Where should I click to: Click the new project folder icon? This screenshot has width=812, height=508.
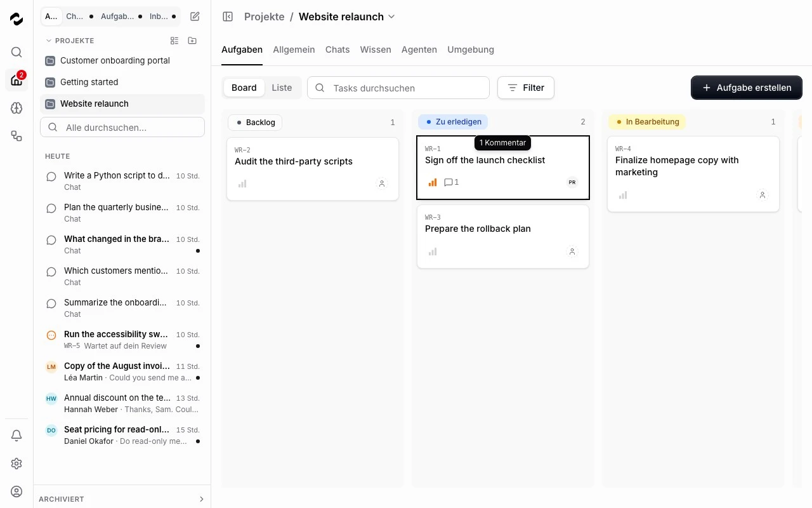(x=192, y=41)
